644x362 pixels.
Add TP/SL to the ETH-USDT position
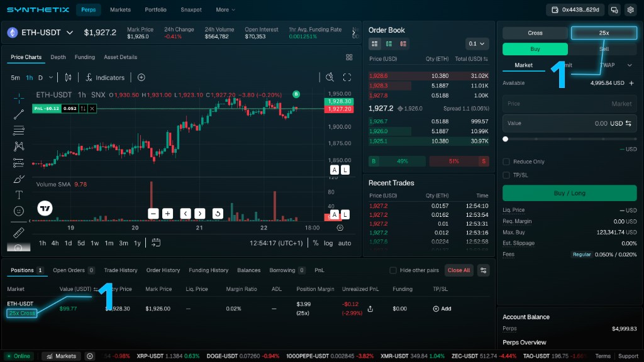click(x=442, y=309)
